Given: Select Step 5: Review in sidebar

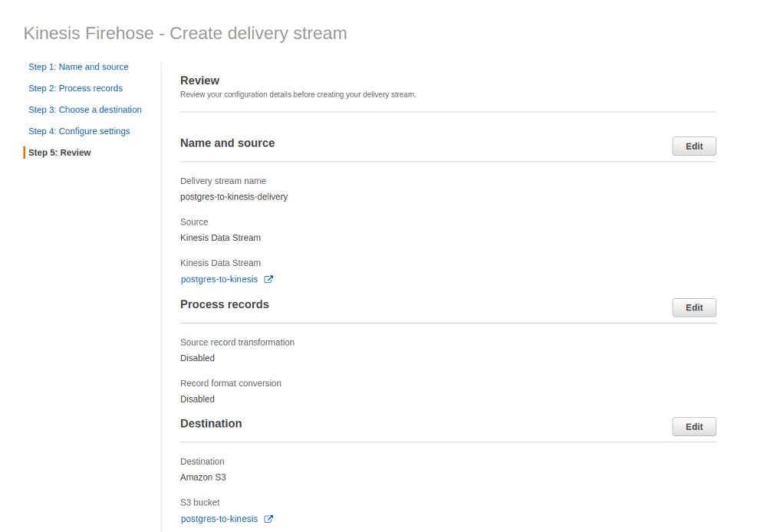Looking at the screenshot, I should point(60,153).
